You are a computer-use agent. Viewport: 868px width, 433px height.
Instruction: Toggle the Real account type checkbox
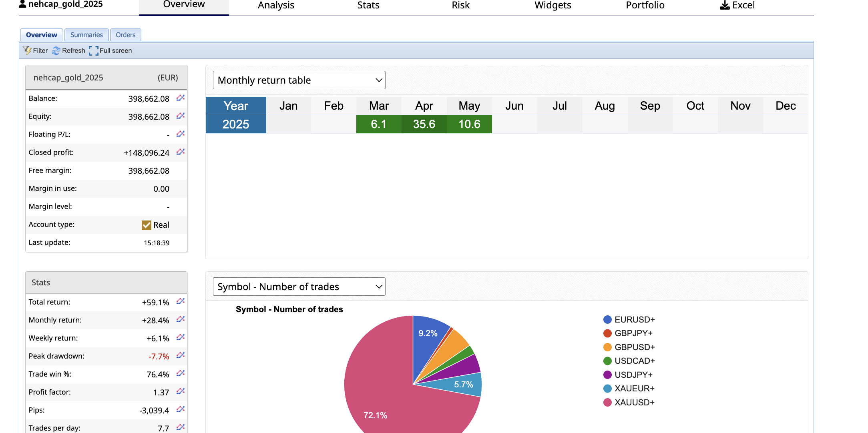click(x=146, y=225)
